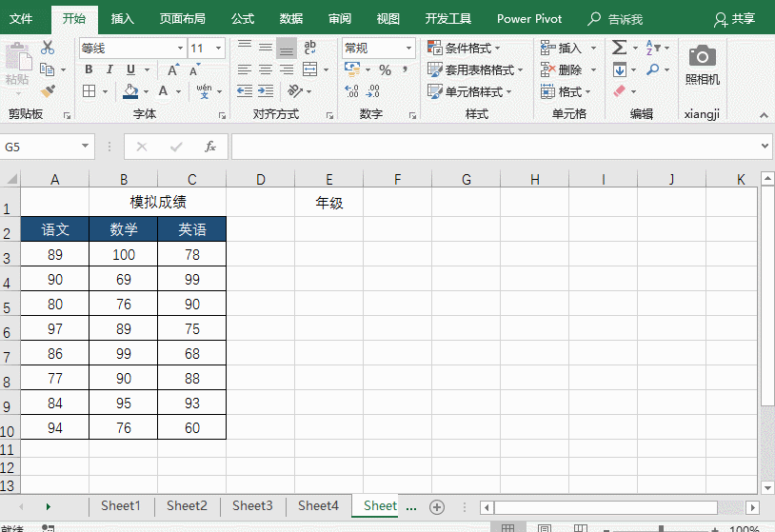Center text horizontally
Viewport: 775px width, 532px height.
(266, 69)
